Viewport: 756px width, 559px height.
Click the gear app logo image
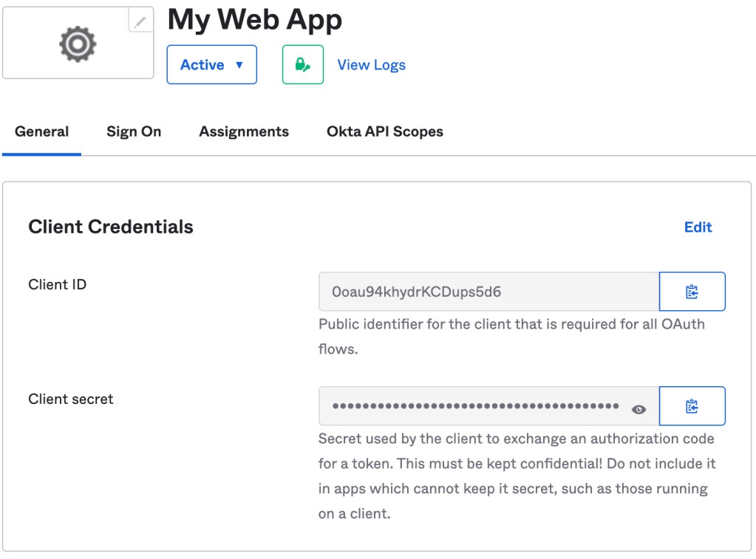point(78,44)
